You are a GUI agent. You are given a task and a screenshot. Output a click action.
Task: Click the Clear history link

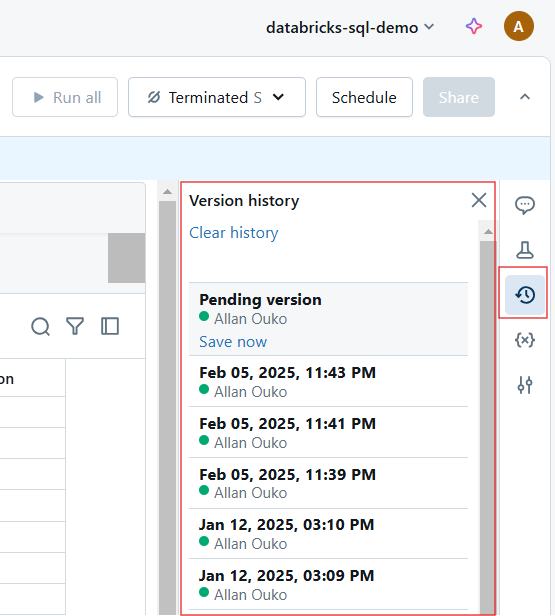tap(234, 233)
